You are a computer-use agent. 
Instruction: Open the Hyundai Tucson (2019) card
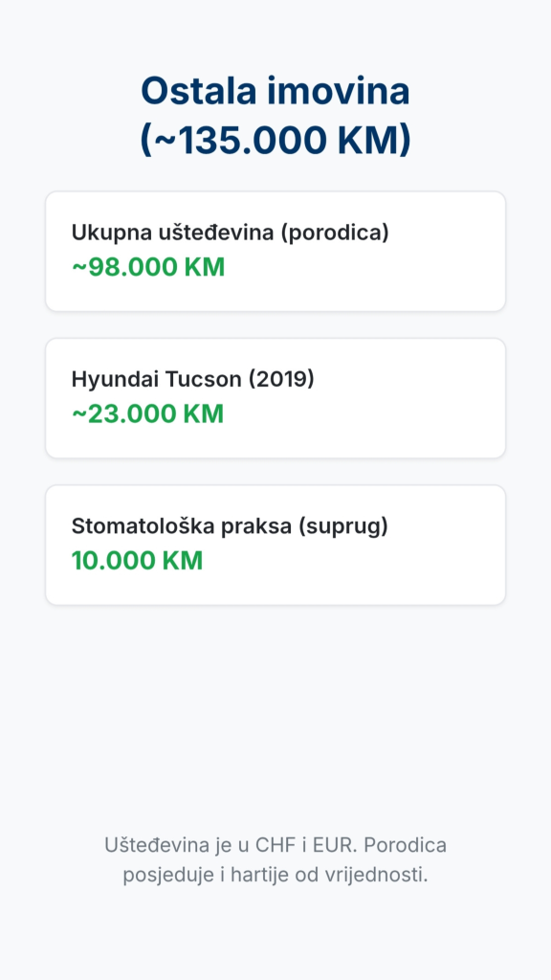(275, 398)
